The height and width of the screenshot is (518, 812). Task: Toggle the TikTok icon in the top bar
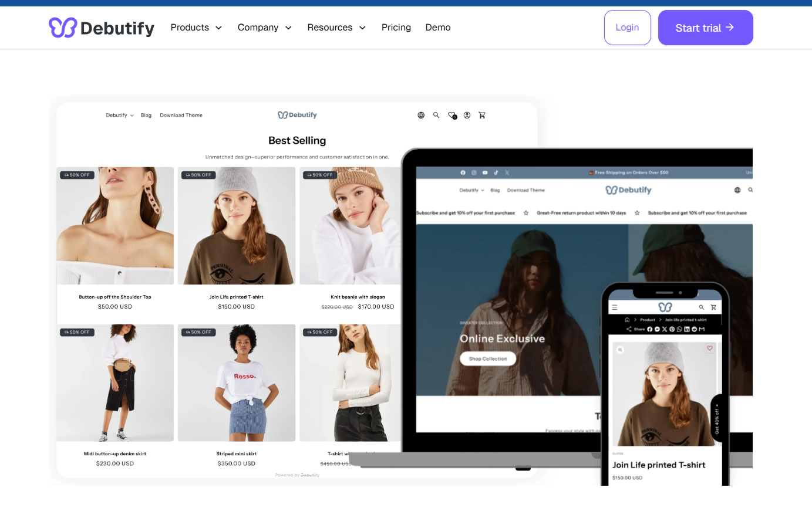[x=496, y=172]
